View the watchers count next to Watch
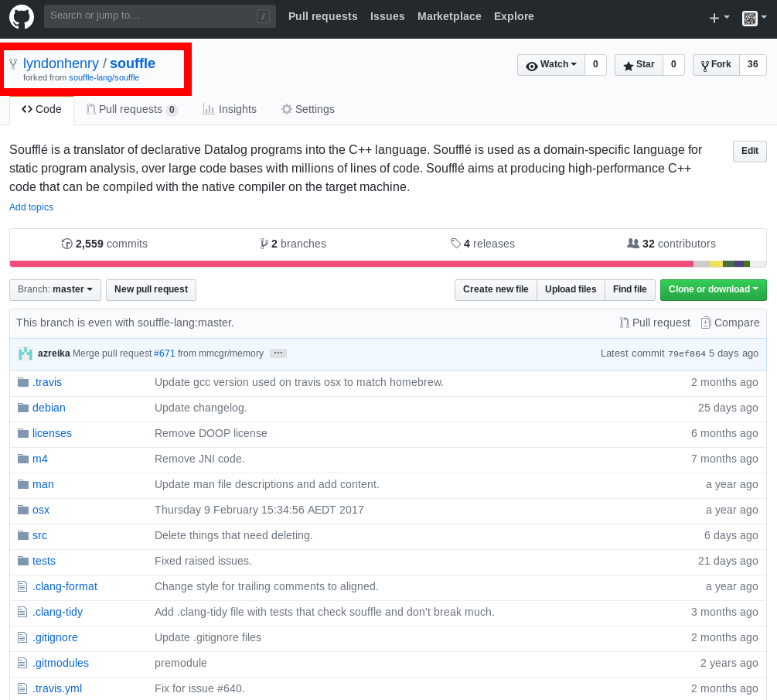The image size is (777, 700). click(595, 65)
